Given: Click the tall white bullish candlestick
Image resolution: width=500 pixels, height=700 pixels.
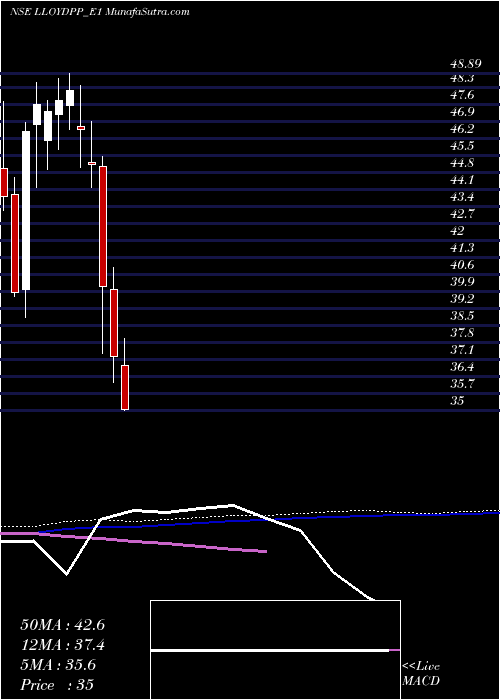Looking at the screenshot, I should tap(26, 211).
